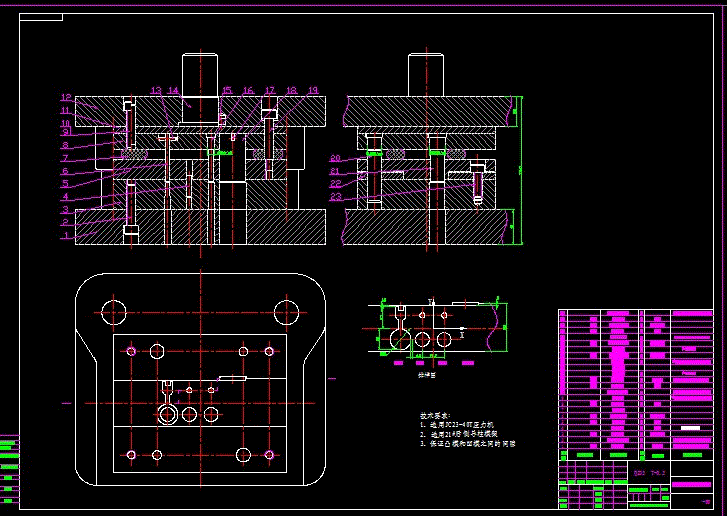Screen dimensions: 727x516
Task: Click part label 21 beside side view
Action: click(x=335, y=172)
